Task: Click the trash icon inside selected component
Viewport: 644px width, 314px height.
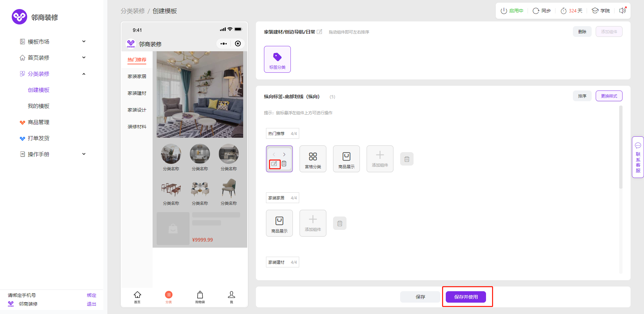Action: (284, 164)
